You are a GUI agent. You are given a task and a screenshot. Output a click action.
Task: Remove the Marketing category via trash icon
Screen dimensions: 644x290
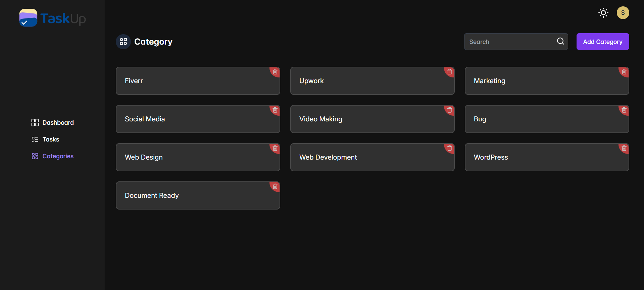point(624,72)
